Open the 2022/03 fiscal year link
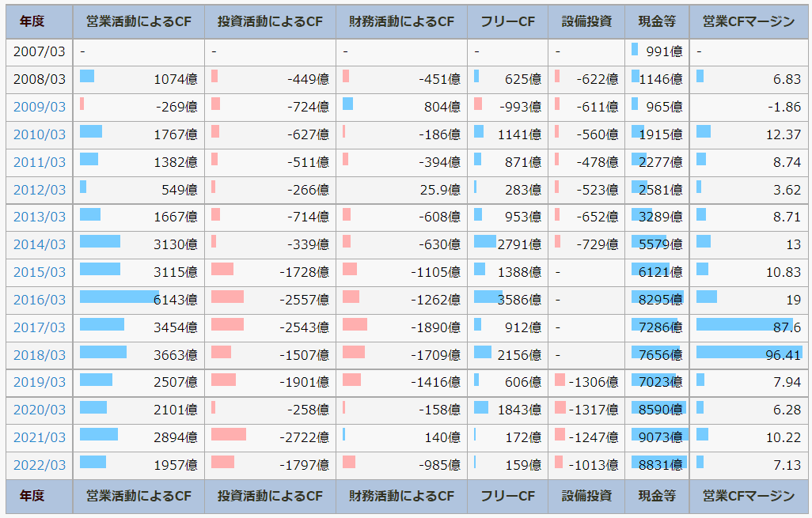 (x=40, y=465)
